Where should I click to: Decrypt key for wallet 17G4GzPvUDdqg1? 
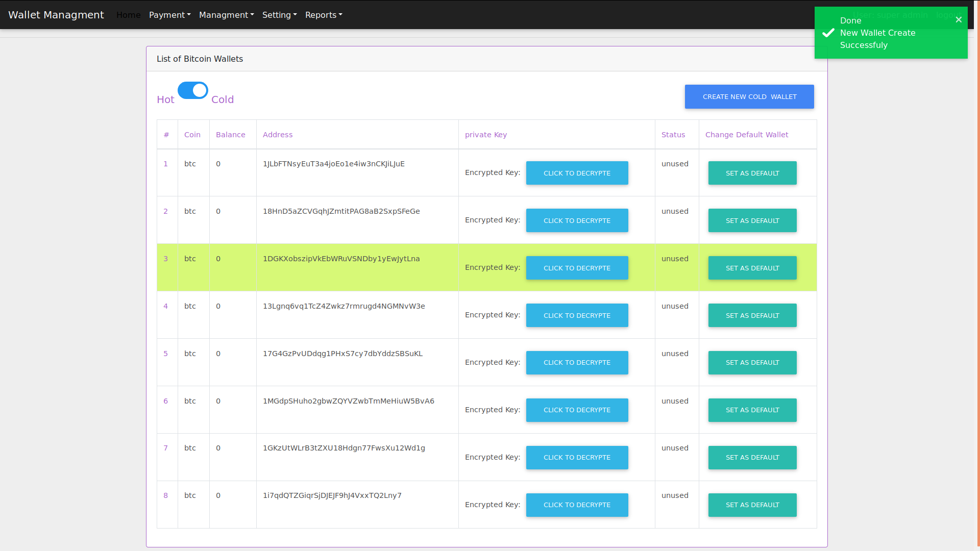(577, 363)
